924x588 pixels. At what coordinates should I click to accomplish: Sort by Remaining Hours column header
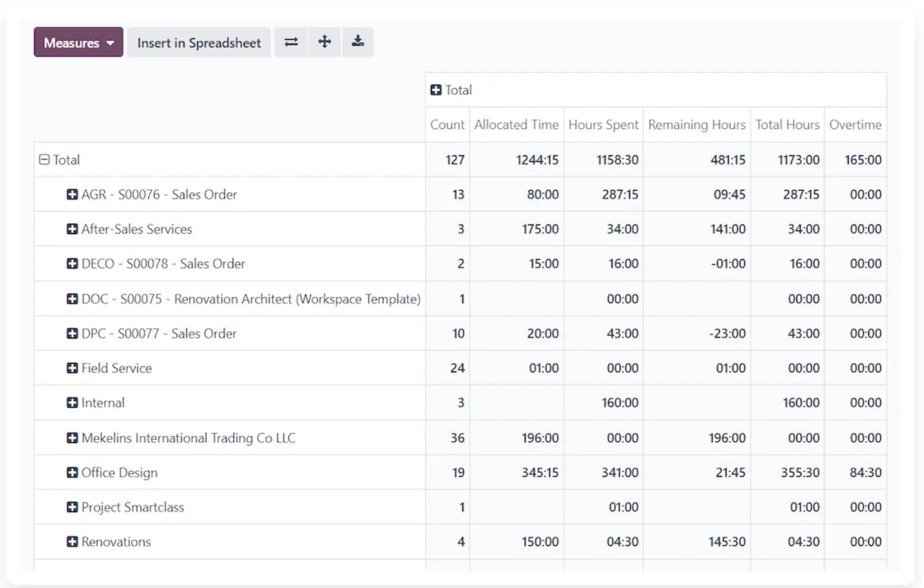point(697,125)
